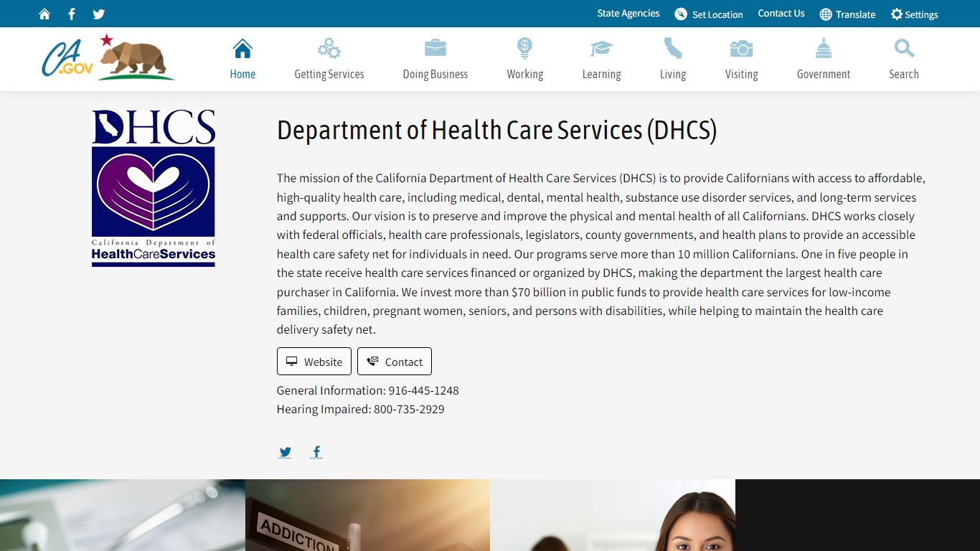Select the Home menu label
The image size is (980, 551).
click(242, 74)
